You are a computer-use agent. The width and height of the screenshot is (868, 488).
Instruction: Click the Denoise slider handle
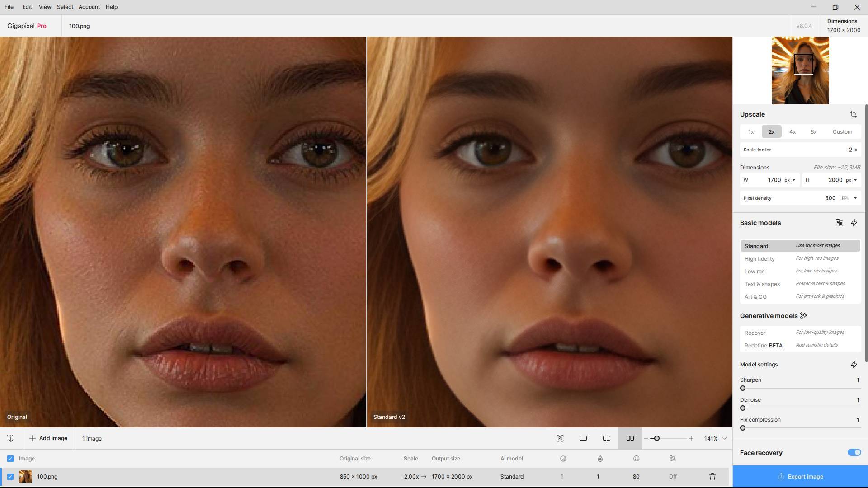point(743,408)
